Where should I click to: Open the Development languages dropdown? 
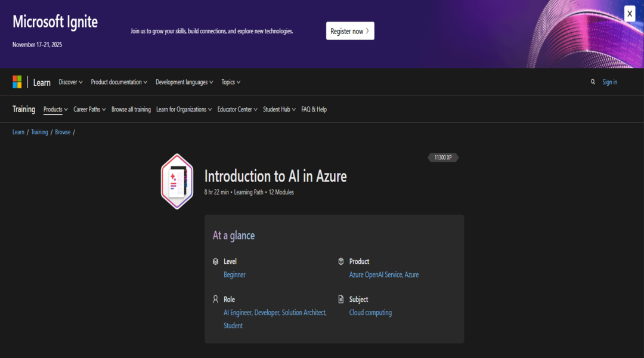tap(184, 82)
